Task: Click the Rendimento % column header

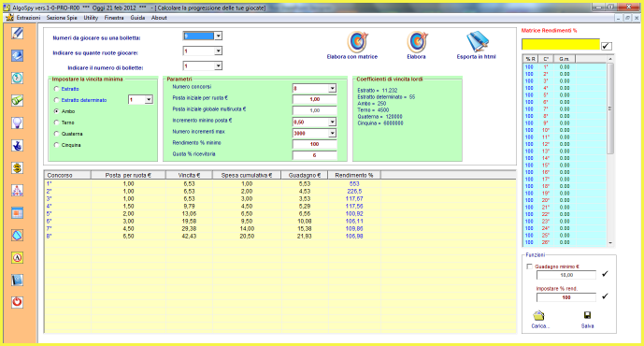Action: [x=354, y=175]
